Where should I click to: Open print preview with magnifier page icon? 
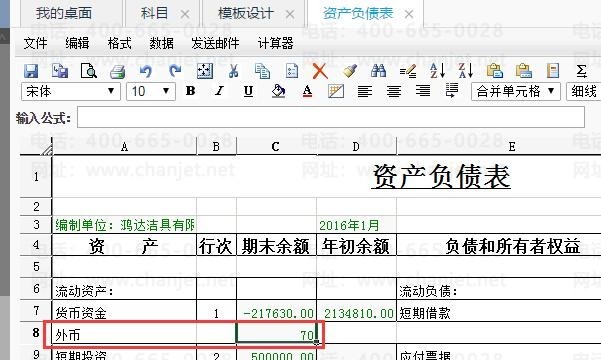click(89, 71)
